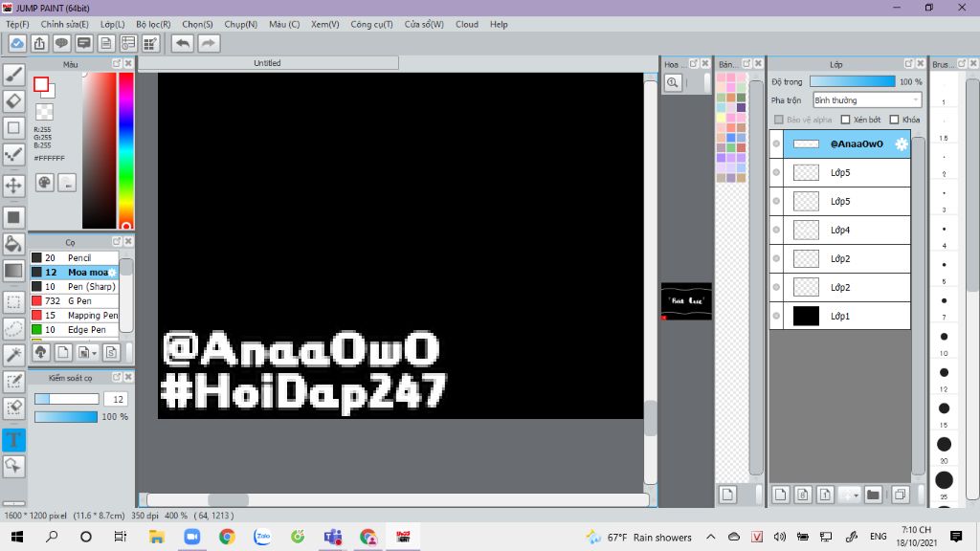Open the Công cụ(T) menu
Screen dimensions: 980x551
[x=371, y=24]
